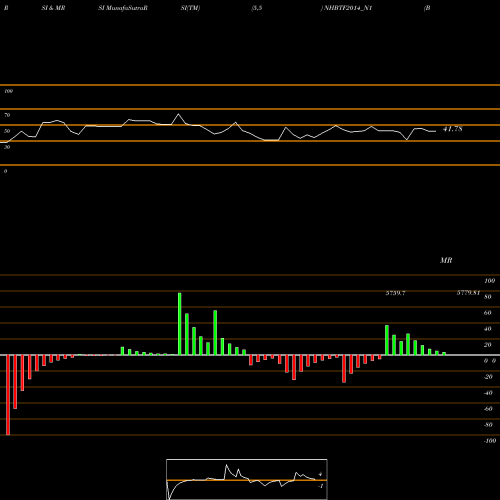This screenshot has height=500, width=500.
Task: Click the 70 level label on RSI axis
Action: (x=7, y=115)
